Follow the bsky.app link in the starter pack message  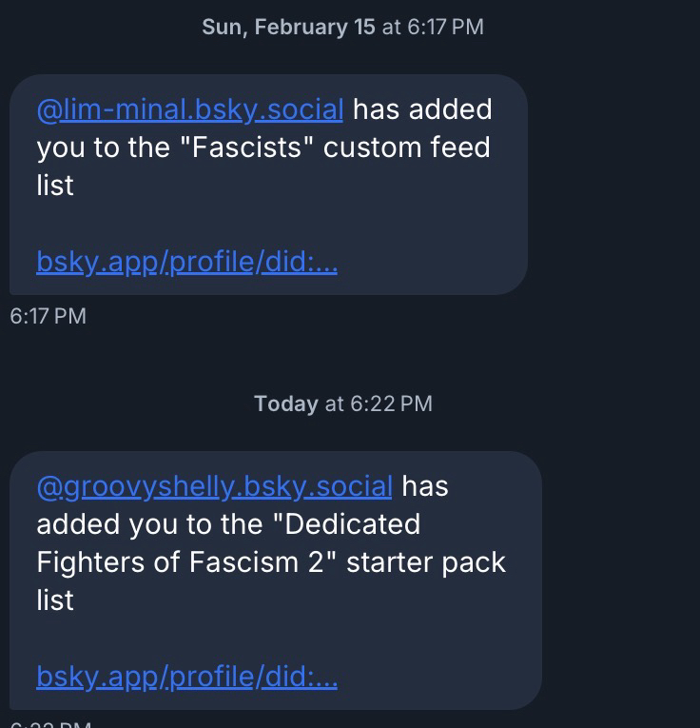pos(186,677)
